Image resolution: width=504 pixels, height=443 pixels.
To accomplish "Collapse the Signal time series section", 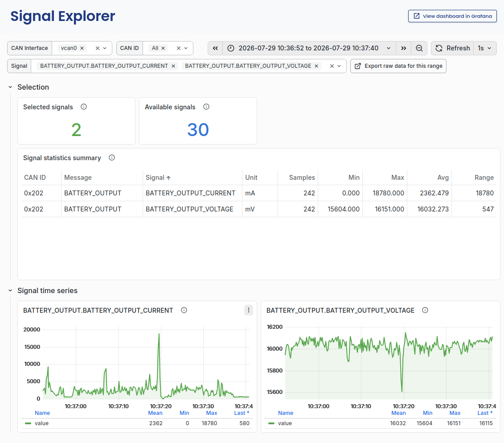I will (10, 290).
